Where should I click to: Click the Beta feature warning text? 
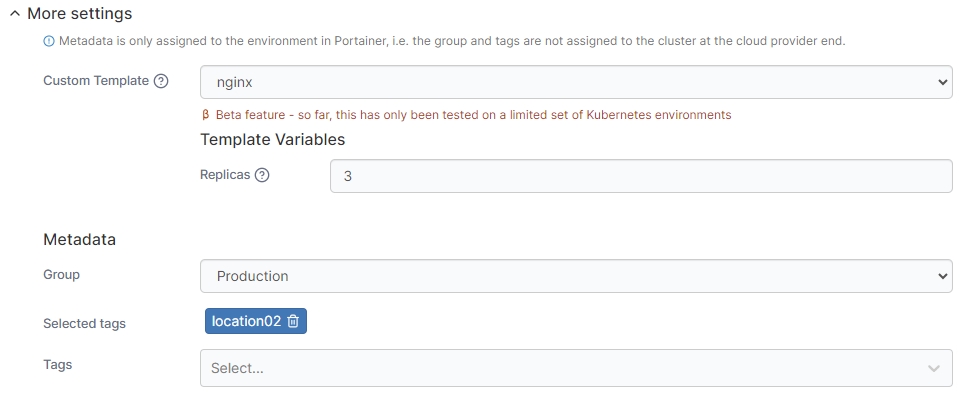473,115
